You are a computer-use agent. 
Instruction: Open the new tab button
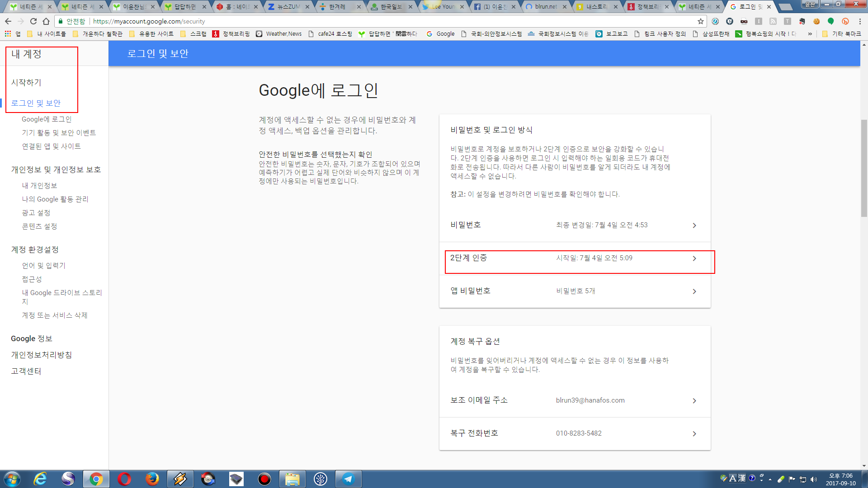click(787, 7)
